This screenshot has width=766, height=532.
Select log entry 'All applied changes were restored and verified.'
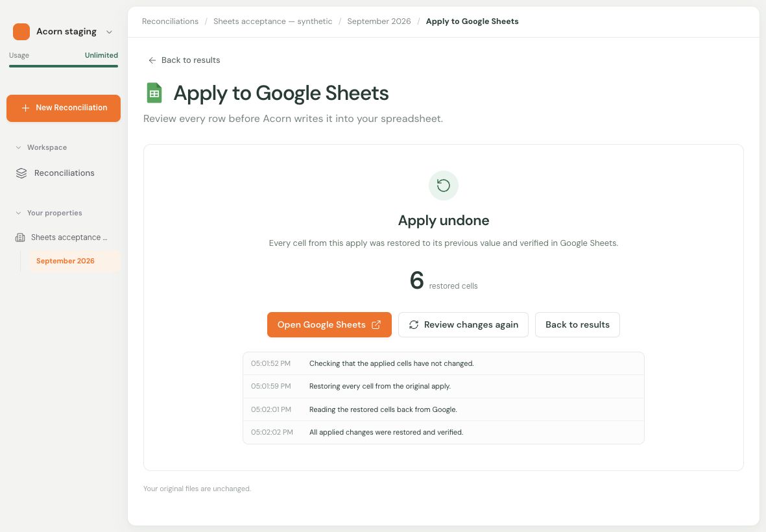pyautogui.click(x=444, y=432)
